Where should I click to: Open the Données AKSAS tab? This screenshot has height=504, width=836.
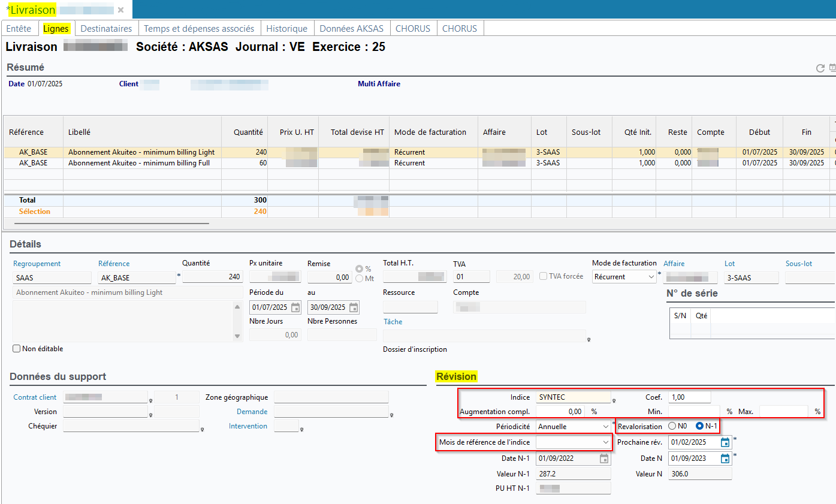tap(351, 28)
